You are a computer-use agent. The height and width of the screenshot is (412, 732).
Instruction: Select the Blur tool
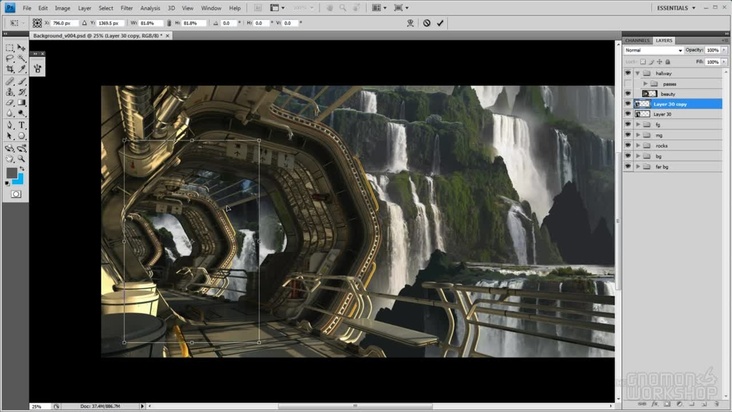tap(10, 113)
